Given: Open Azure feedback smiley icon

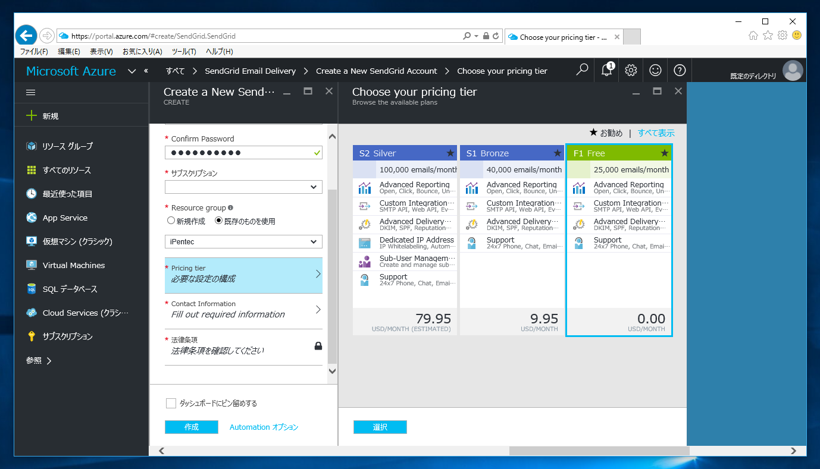Looking at the screenshot, I should [655, 70].
